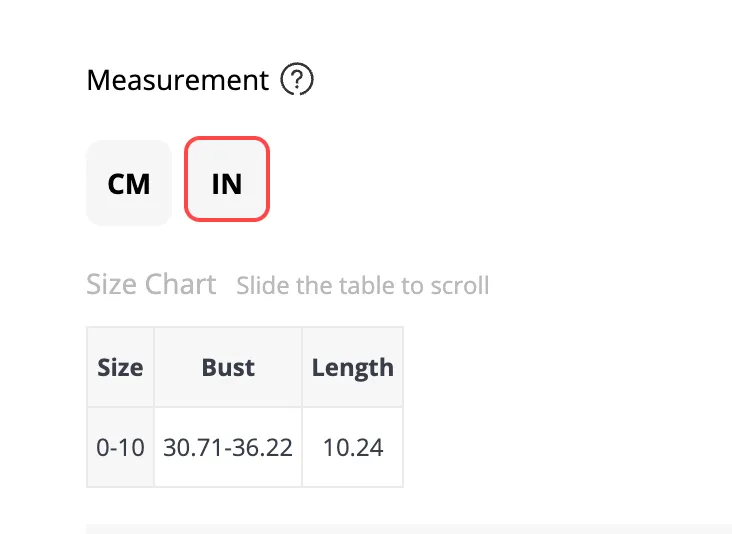Click 'Slide the table to scroll' hint
Image resolution: width=732 pixels, height=534 pixels.
pyautogui.click(x=363, y=285)
